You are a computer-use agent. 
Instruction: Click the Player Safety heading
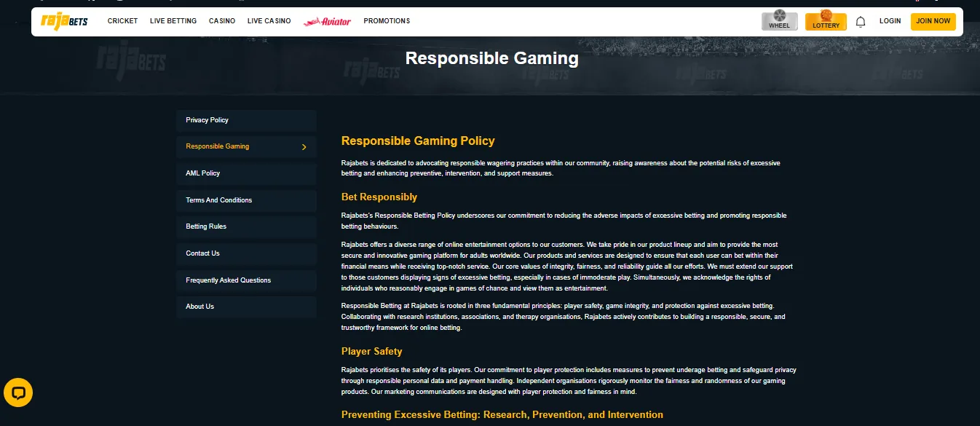pyautogui.click(x=371, y=352)
